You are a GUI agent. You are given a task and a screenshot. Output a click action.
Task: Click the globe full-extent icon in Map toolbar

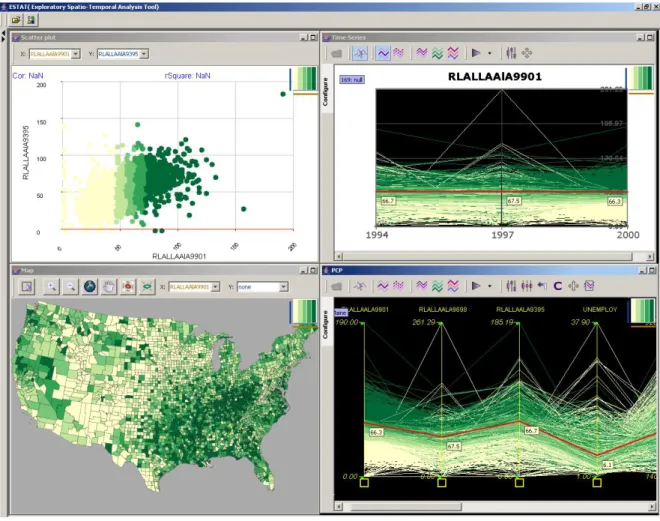(x=90, y=287)
